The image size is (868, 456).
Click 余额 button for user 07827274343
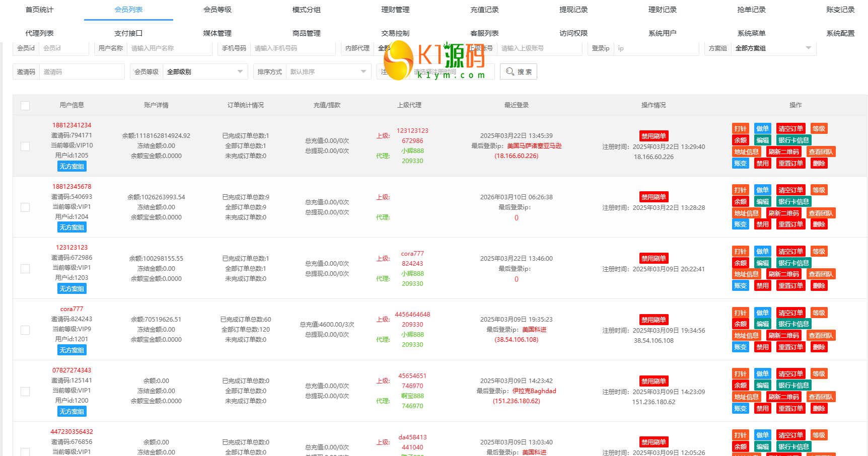coord(740,386)
